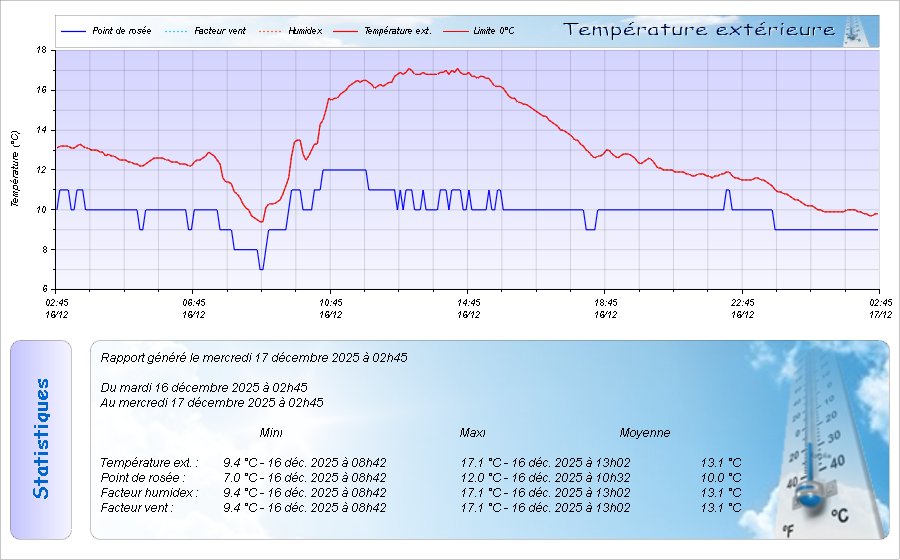Click the Température (°C) vertical axis title

click(x=15, y=168)
